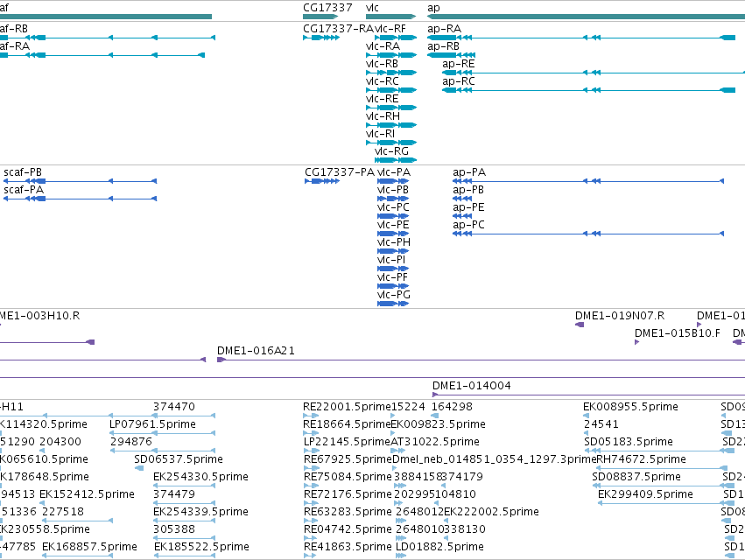The height and width of the screenshot is (560, 745).
Task: Click the RE72176.5prime EST label
Action: pos(348,494)
